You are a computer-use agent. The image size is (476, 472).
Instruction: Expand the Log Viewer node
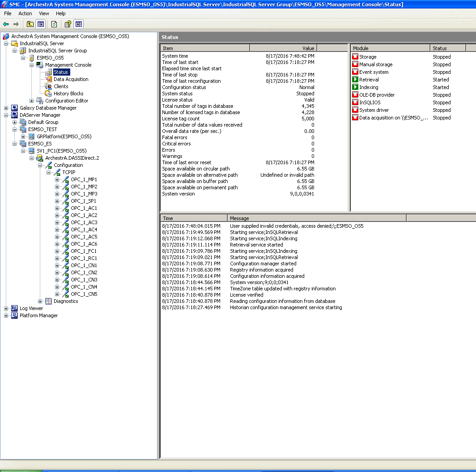(6, 308)
